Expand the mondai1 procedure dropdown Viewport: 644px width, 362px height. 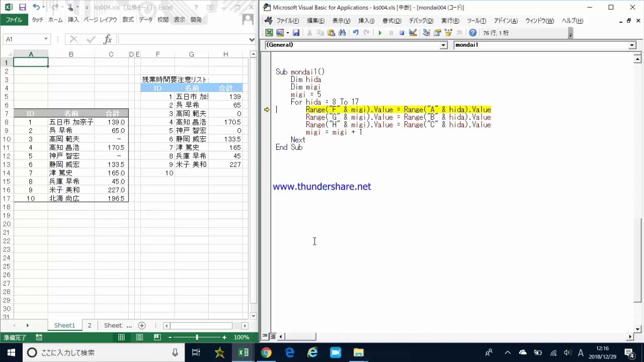pyautogui.click(x=632, y=45)
